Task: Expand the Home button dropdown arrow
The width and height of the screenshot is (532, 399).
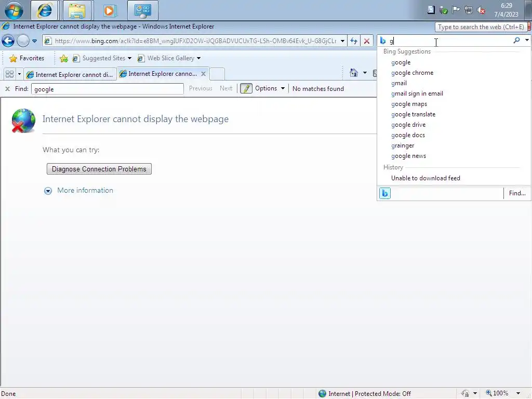Action: coord(365,73)
